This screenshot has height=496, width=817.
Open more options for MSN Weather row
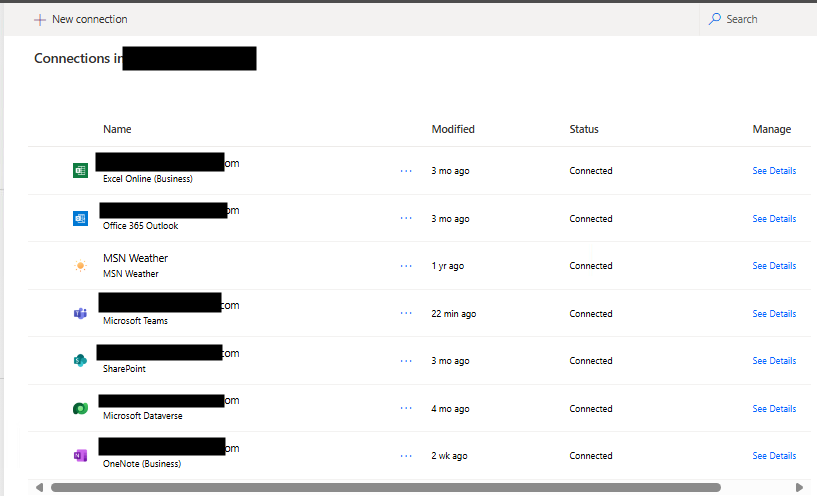[406, 266]
